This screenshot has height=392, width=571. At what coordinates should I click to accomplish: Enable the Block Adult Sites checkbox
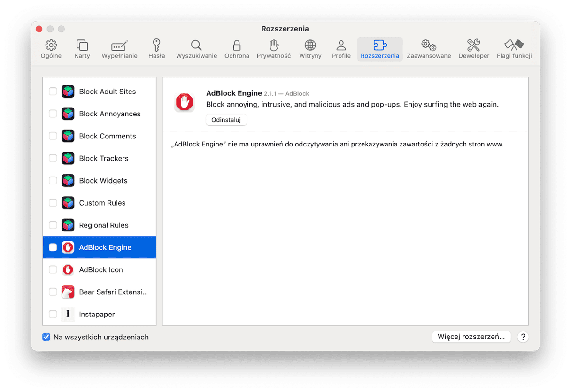click(53, 92)
